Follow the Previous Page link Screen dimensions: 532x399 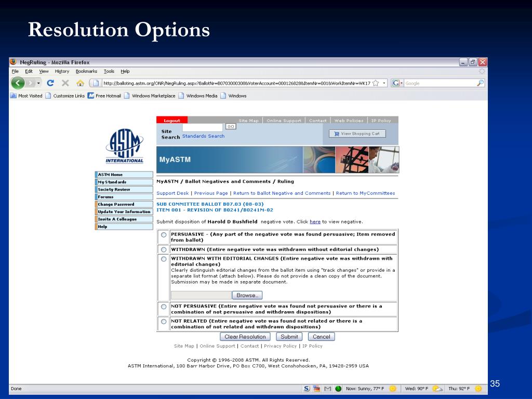pos(211,193)
